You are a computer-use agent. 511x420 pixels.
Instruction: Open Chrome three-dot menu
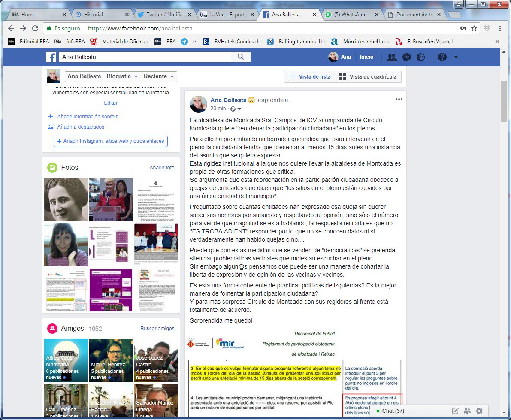[500, 28]
